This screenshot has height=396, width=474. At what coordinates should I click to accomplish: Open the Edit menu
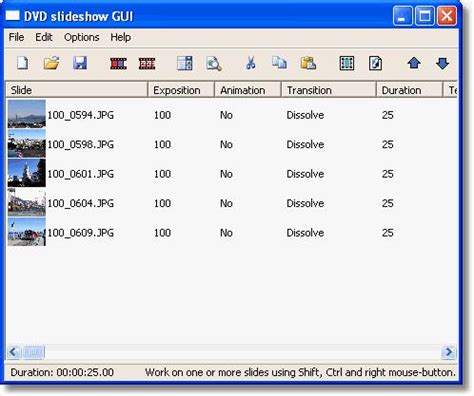44,37
